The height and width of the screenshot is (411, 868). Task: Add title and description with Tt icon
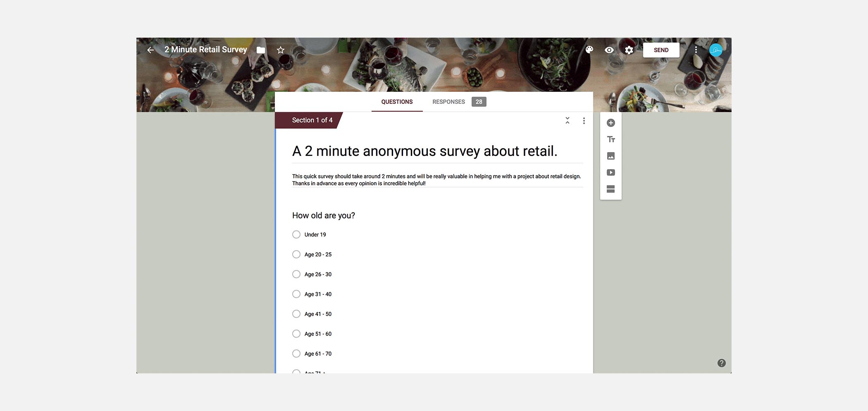[611, 139]
